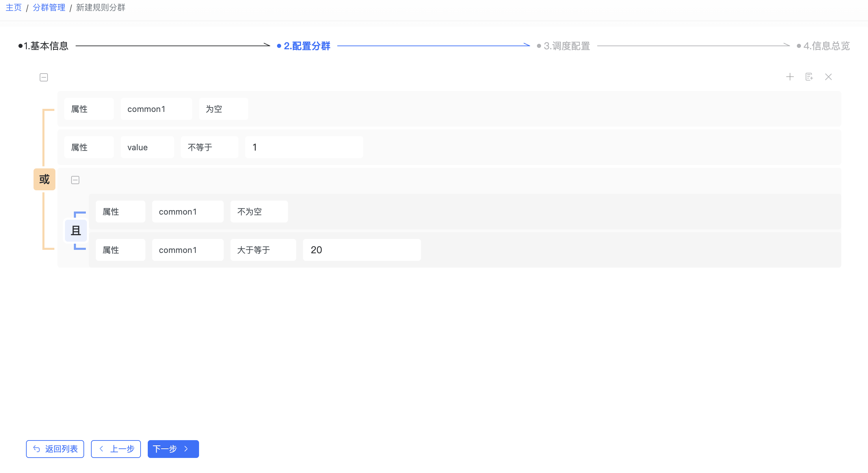Change the 为空 operator dropdown
This screenshot has width=868, height=473.
coord(224,109)
